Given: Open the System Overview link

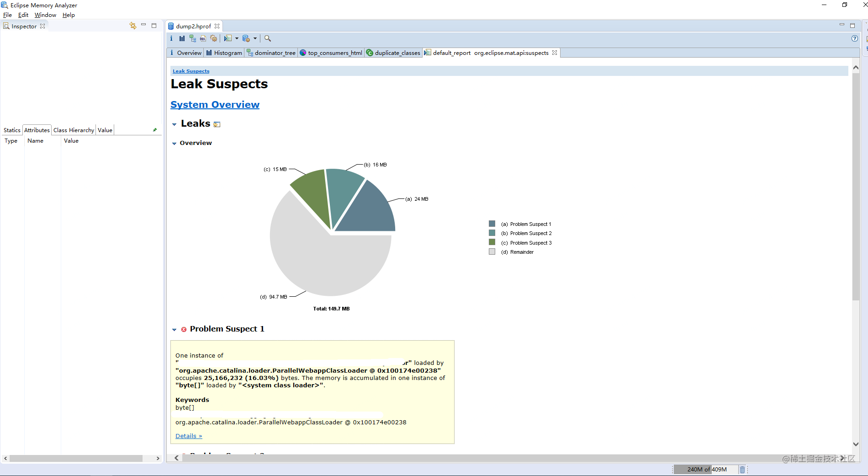Looking at the screenshot, I should point(215,105).
